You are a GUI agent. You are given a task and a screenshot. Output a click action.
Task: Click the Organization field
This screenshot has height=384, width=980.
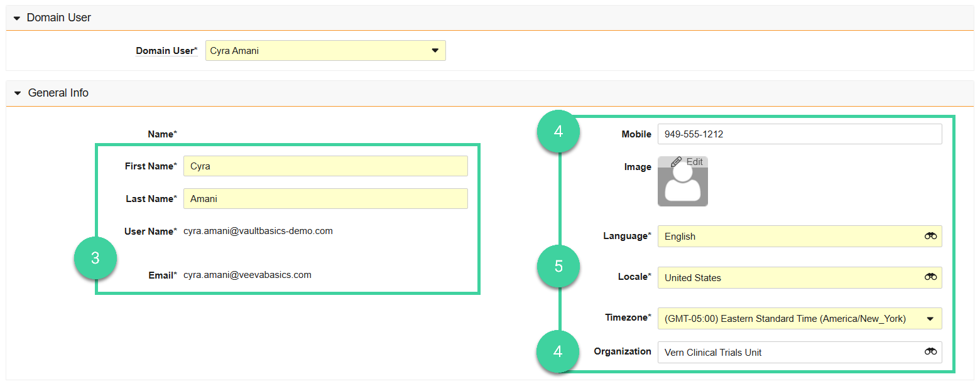click(800, 352)
